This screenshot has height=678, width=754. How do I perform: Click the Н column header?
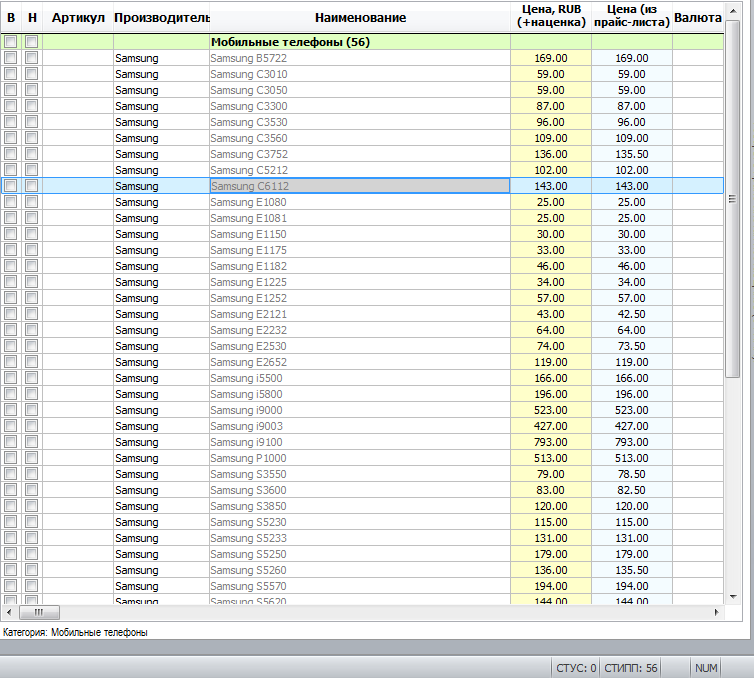(32, 17)
